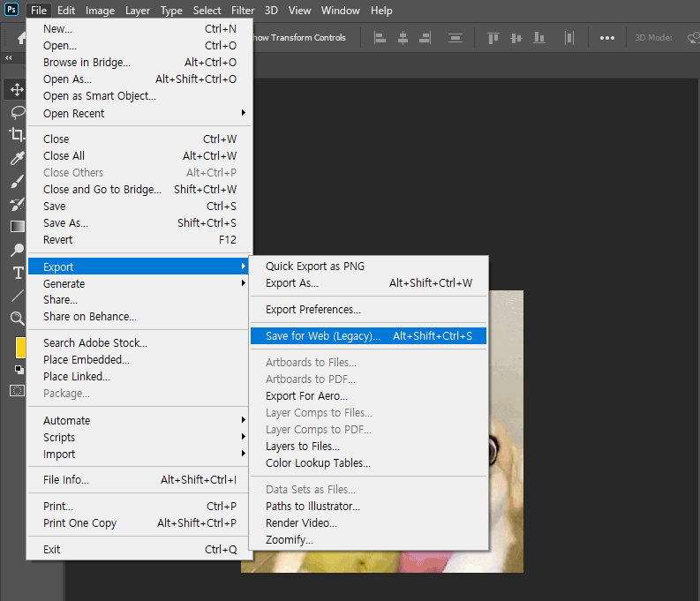Image resolution: width=700 pixels, height=601 pixels.
Task: Choose Print One Copy
Action: point(138,523)
